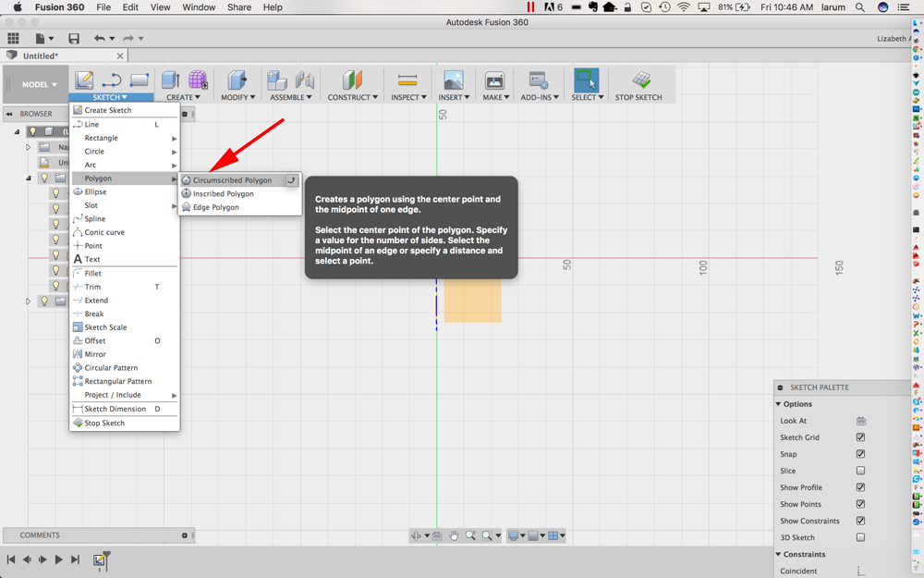
Task: Click the Create Form purple icon
Action: [x=198, y=80]
